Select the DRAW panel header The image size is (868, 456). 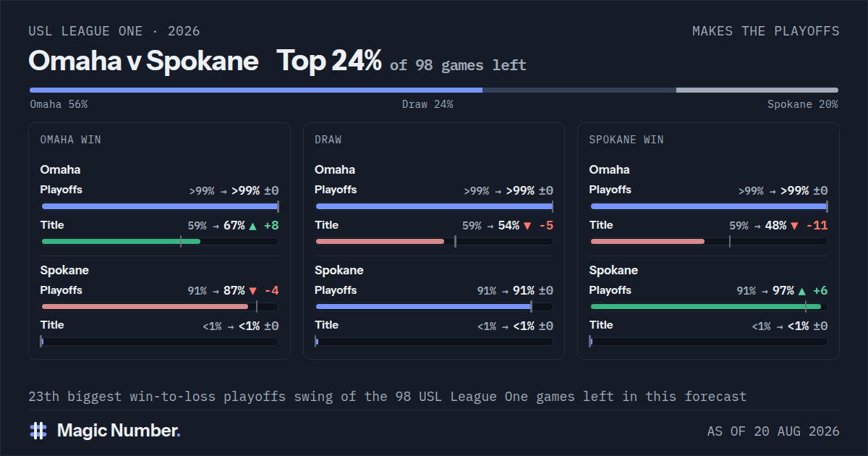point(328,140)
